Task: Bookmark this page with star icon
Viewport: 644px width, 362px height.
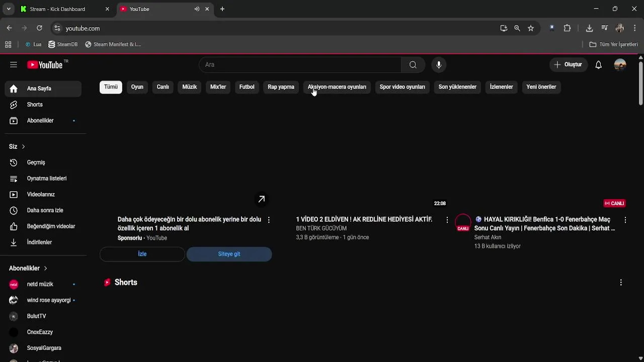Action: [531, 28]
